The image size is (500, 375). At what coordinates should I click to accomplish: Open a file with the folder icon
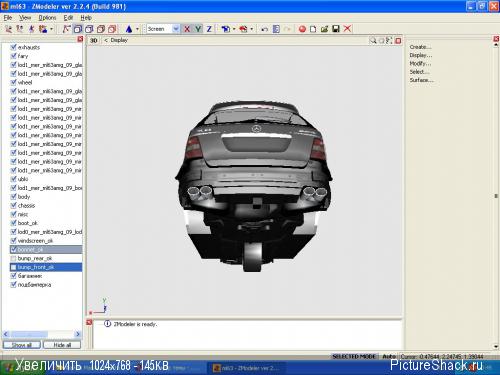(324, 29)
